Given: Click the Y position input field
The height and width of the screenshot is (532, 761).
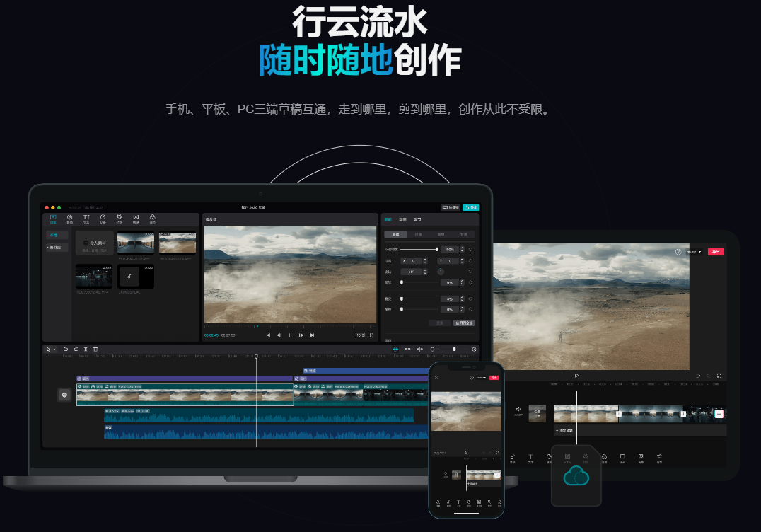Looking at the screenshot, I should (449, 260).
